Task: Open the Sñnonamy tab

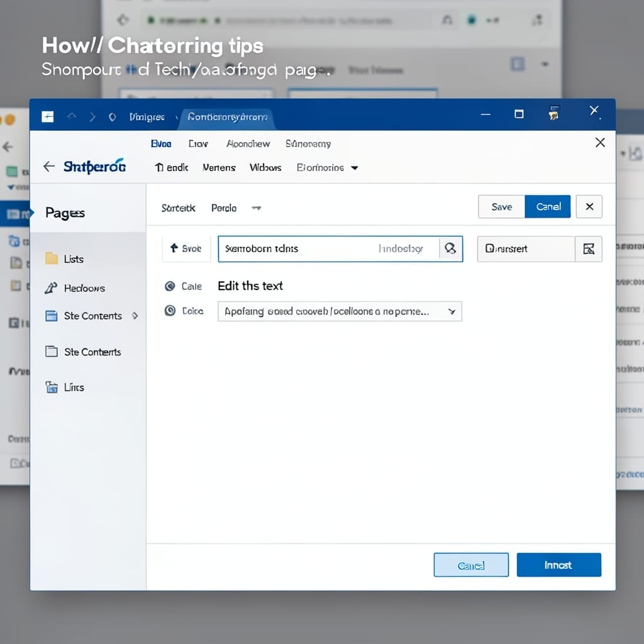Action: [308, 144]
